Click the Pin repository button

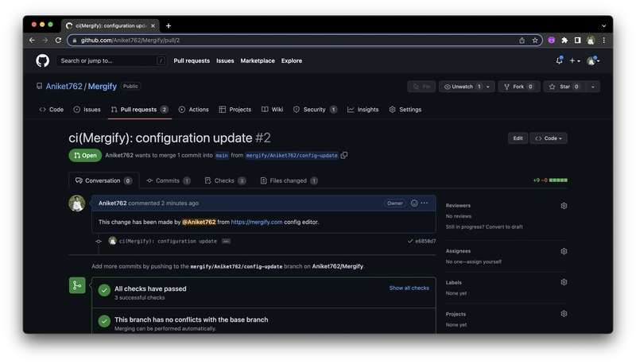(x=421, y=87)
